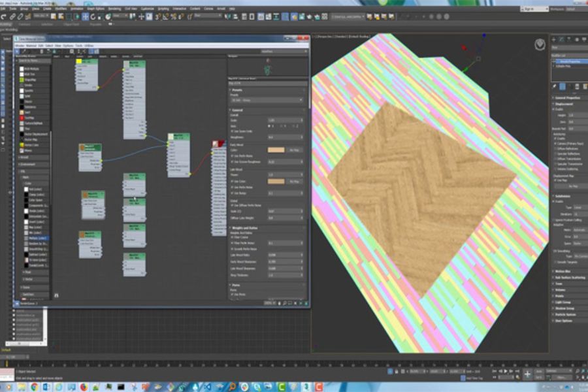Select the Move tool in main toolbar
Image resolution: width=588 pixels, height=392 pixels.
(x=87, y=16)
